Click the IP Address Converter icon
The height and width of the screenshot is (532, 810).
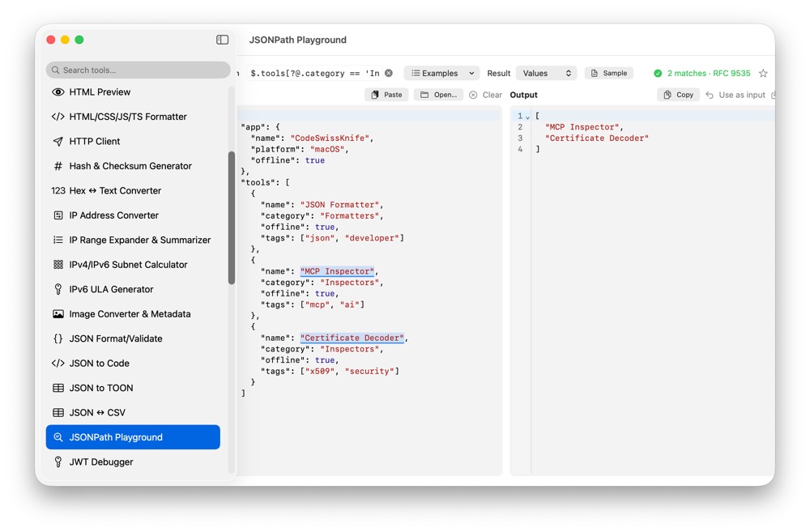click(x=58, y=215)
